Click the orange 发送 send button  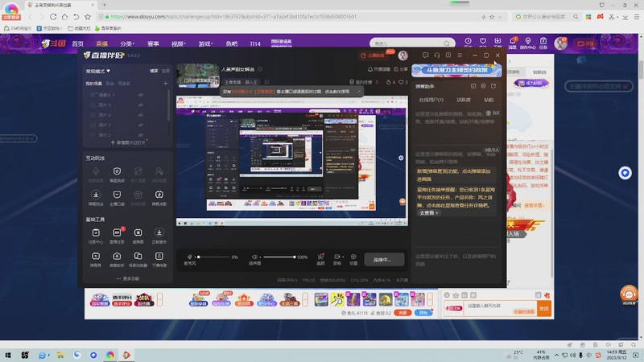pyautogui.click(x=544, y=309)
